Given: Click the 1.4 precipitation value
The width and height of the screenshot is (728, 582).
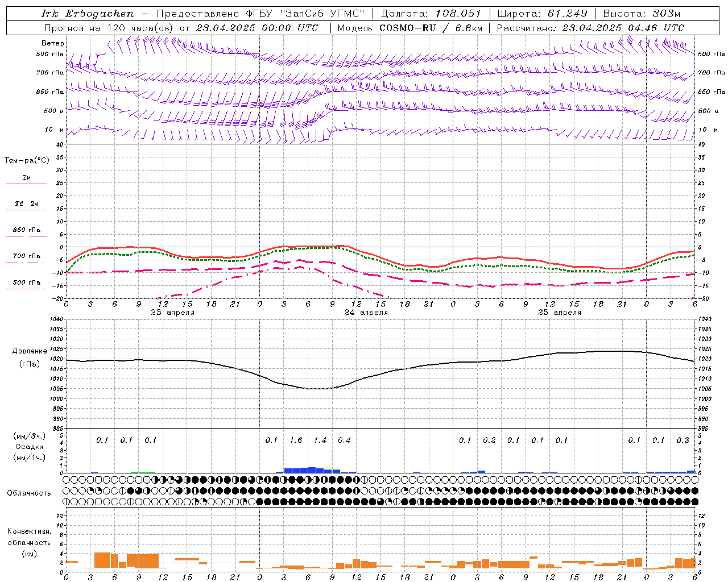Looking at the screenshot, I should point(320,440).
